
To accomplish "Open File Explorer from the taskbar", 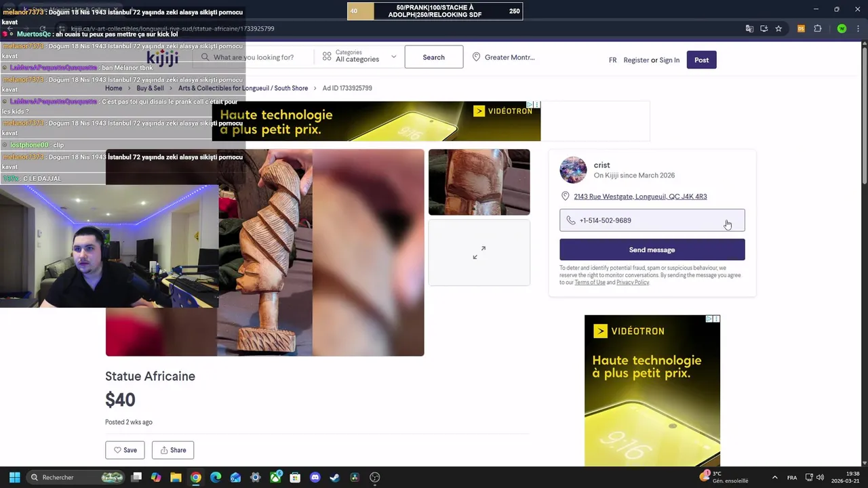I will click(176, 477).
